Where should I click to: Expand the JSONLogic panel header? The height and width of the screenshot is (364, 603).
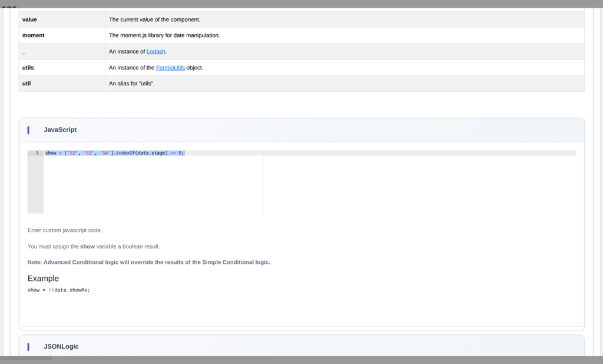coord(301,346)
